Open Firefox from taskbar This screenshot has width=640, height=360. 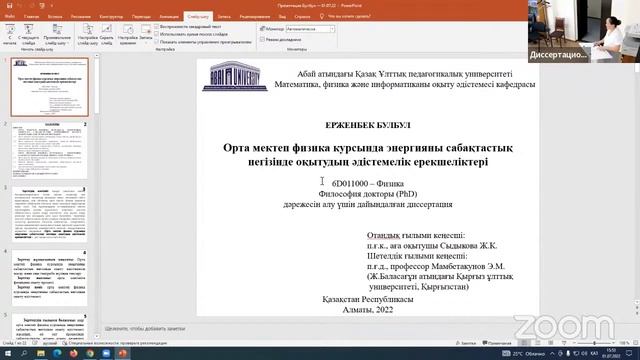[x=73, y=353]
